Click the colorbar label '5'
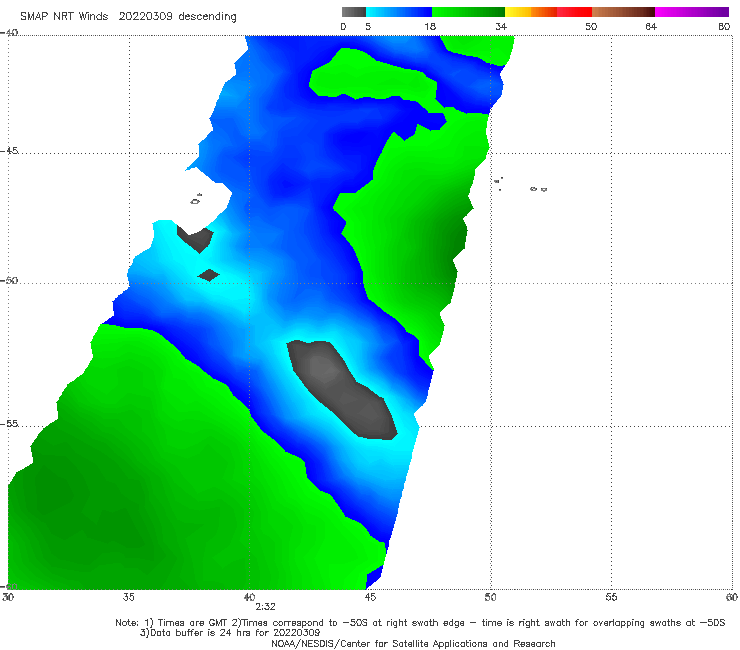The width and height of the screenshot is (740, 650). pyautogui.click(x=368, y=27)
